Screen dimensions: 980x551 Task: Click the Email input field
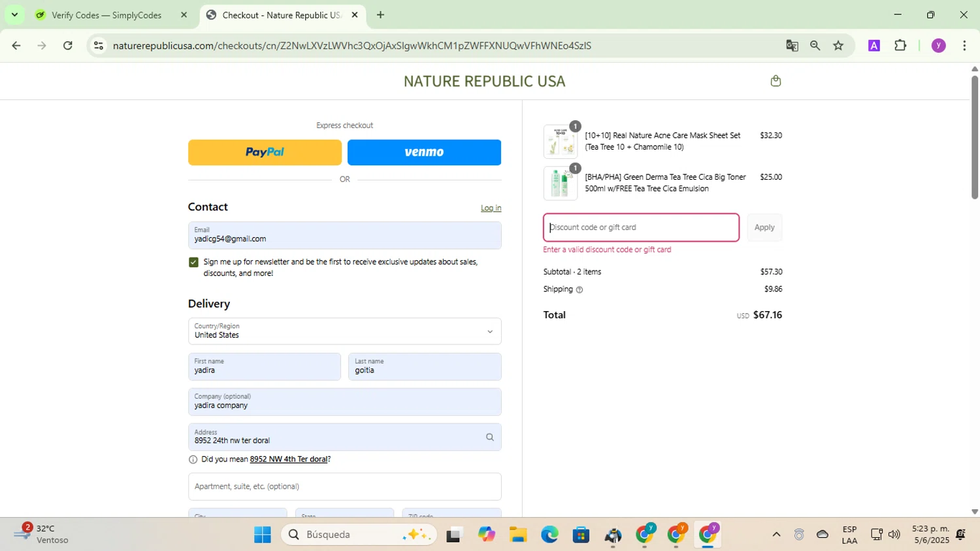coord(345,235)
